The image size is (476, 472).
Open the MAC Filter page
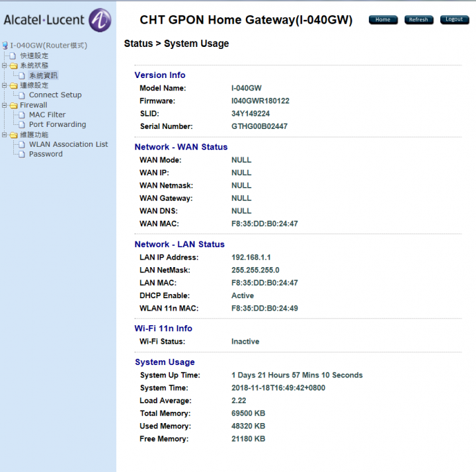click(47, 115)
